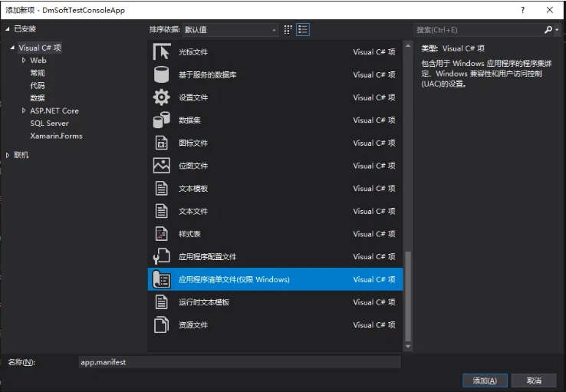Expand the ASP.NET Core node
The height and width of the screenshot is (392, 566).
[24, 111]
